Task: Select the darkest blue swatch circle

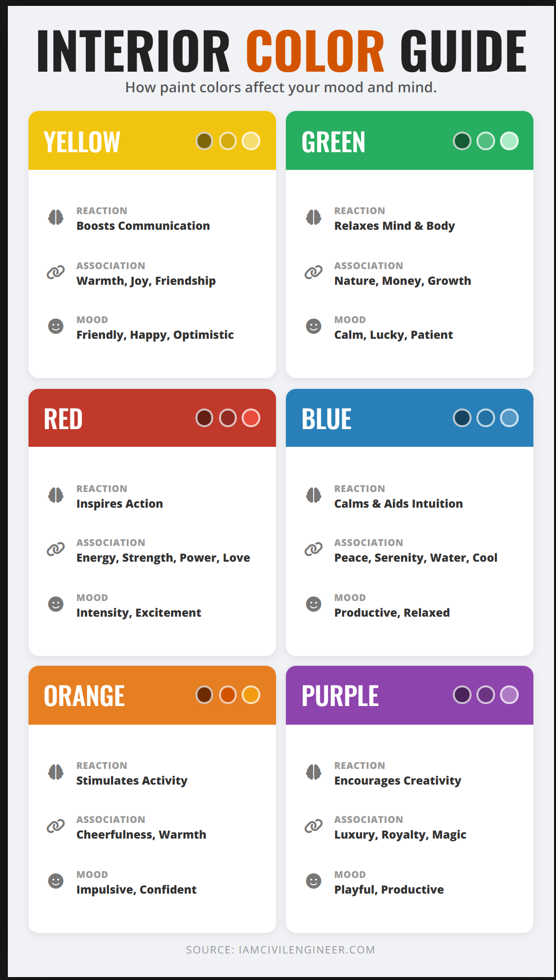Action: pyautogui.click(x=462, y=418)
